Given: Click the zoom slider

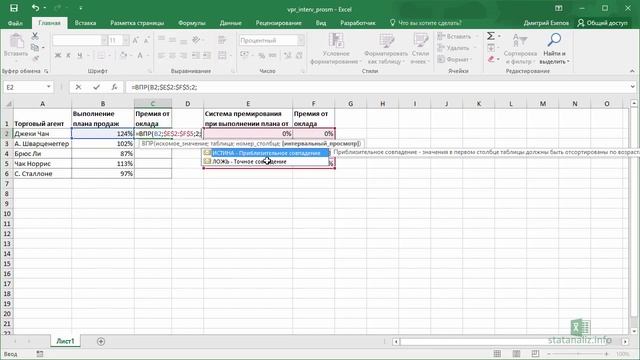Looking at the screenshot, I should [x=578, y=354].
